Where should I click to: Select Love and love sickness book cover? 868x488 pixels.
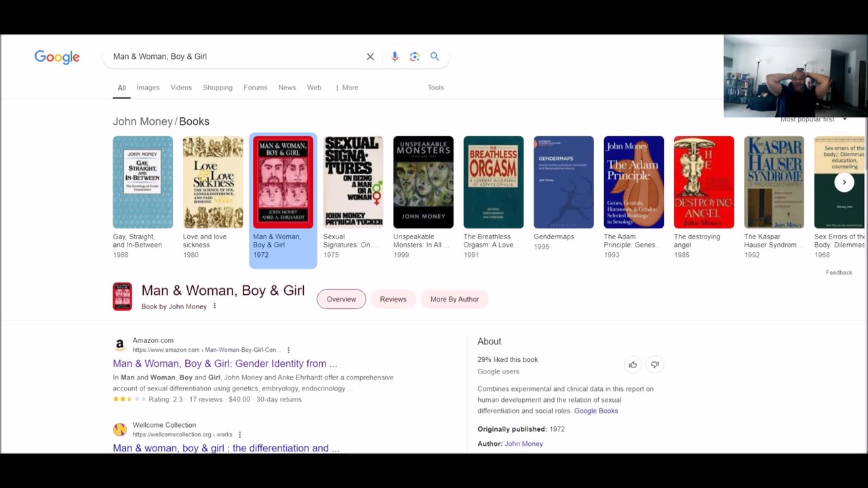pos(213,182)
